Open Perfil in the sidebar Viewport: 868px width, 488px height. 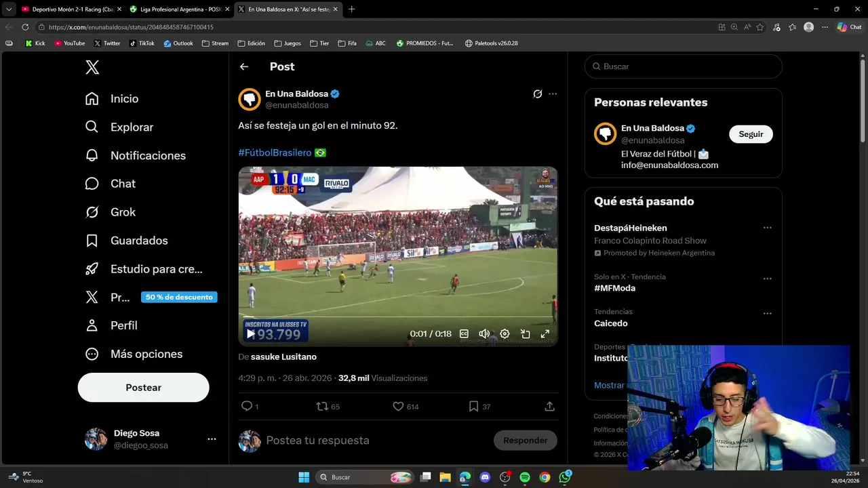pyautogui.click(x=111, y=325)
